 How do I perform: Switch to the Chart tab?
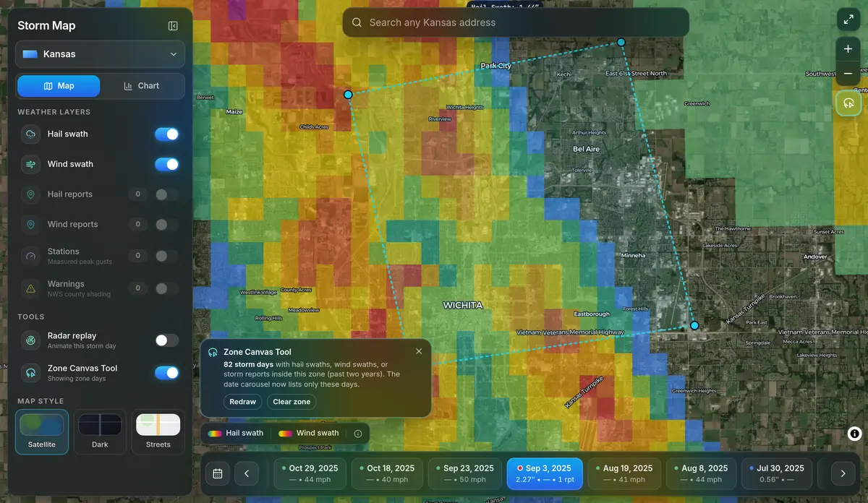point(141,85)
